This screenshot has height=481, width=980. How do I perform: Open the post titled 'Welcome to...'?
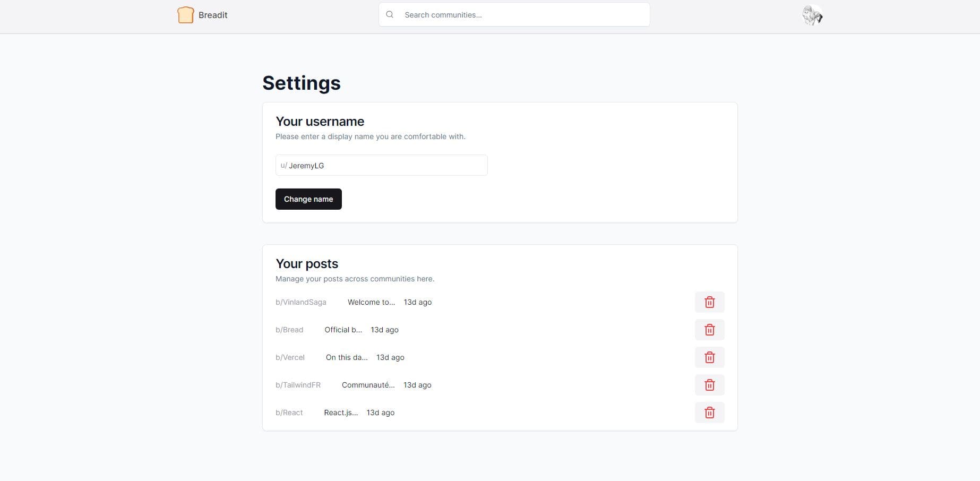371,302
